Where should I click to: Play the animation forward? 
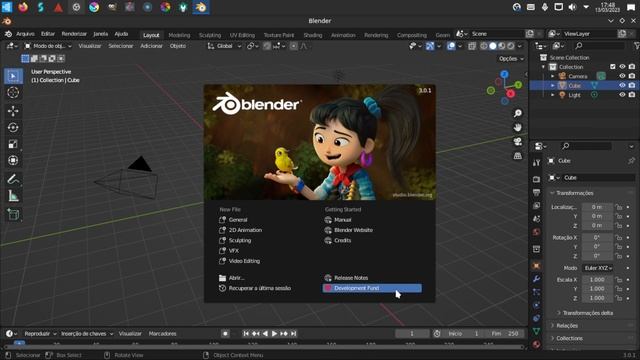tap(274, 333)
